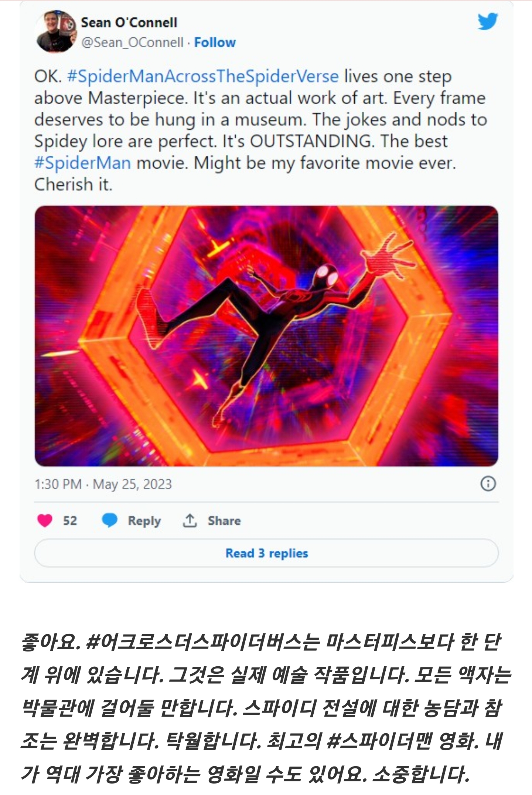Click the 1:30 PM May 25, 2023 timestamp

click(x=103, y=484)
